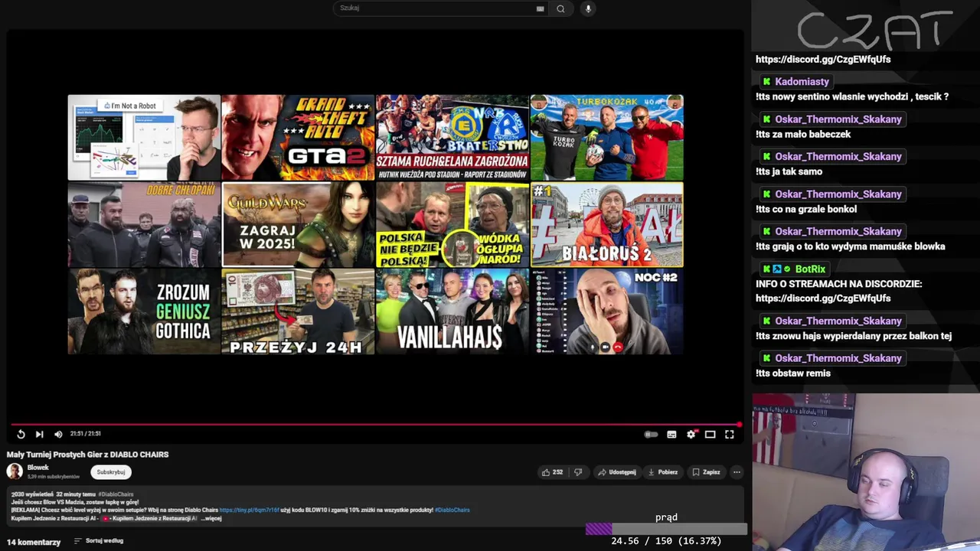Screen dimensions: 980x551
Task: Open the I'm Not a Robot video thumbnail
Action: pyautogui.click(x=144, y=138)
